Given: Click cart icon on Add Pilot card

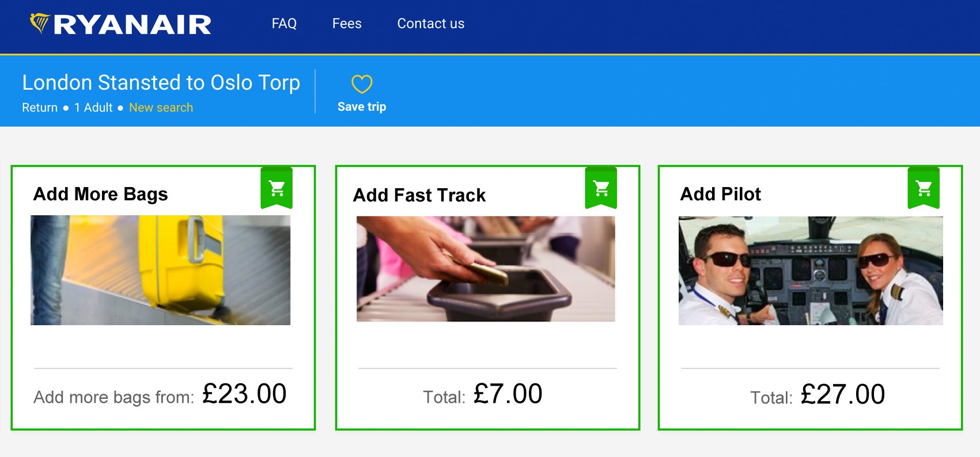Looking at the screenshot, I should [x=924, y=188].
